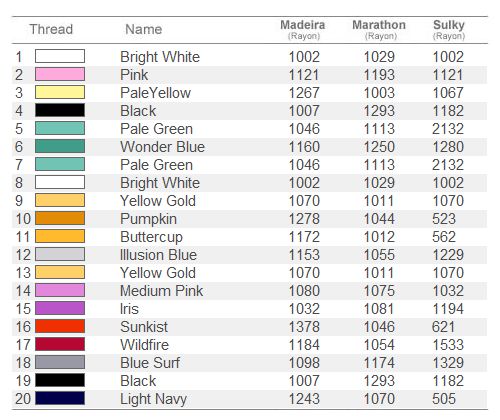Click the Blue Surf gray swatch
This screenshot has height=420, width=500.
(60, 362)
